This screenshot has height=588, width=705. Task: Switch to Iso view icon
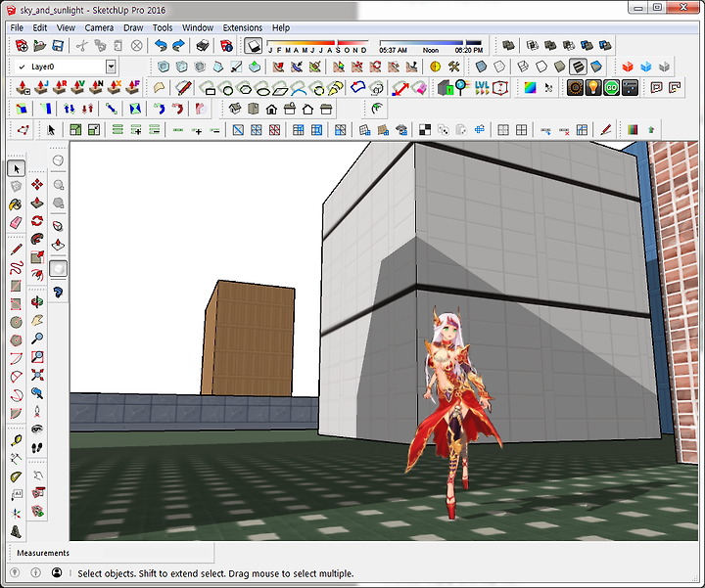tap(235, 109)
